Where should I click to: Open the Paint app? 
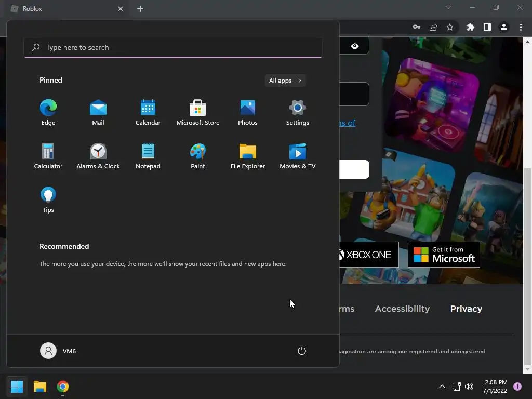point(198,156)
